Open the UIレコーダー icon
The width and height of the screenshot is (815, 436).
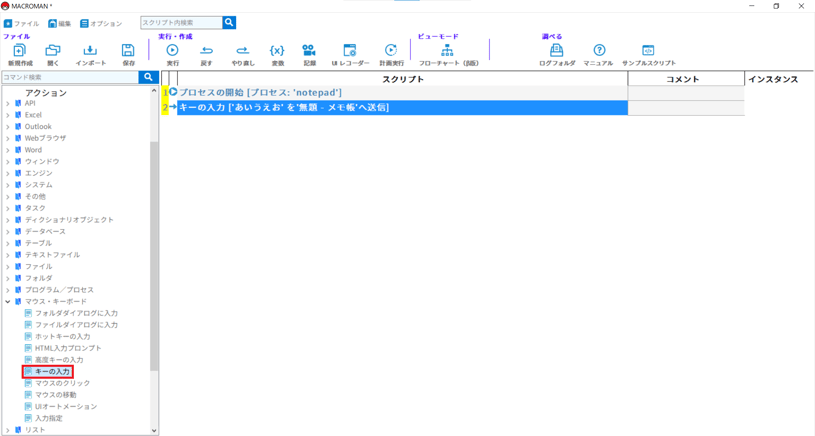[x=350, y=50]
